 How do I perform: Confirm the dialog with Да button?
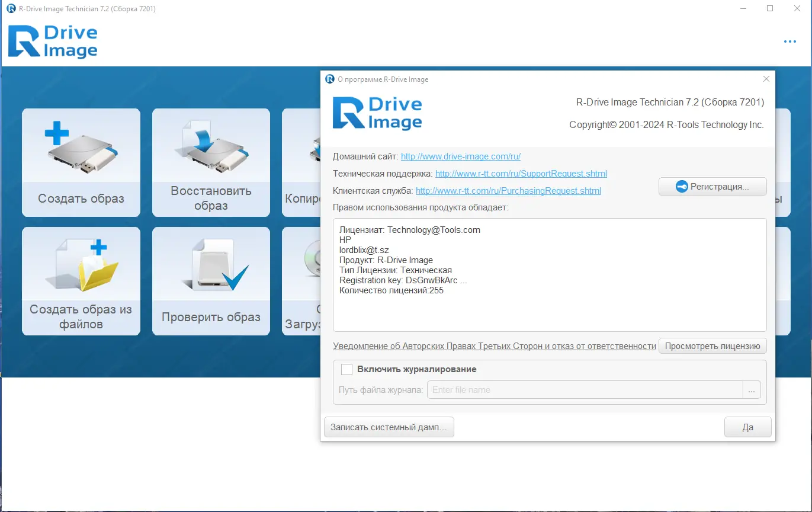[x=747, y=427]
